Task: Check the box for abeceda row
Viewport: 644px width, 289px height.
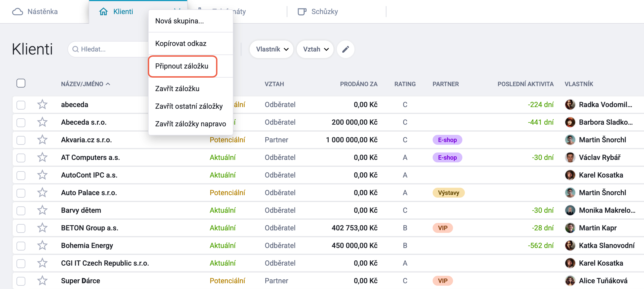Action: pos(21,105)
